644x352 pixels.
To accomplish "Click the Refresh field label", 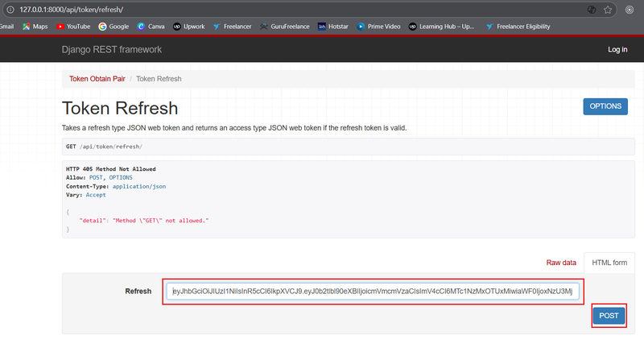I will pyautogui.click(x=138, y=292).
